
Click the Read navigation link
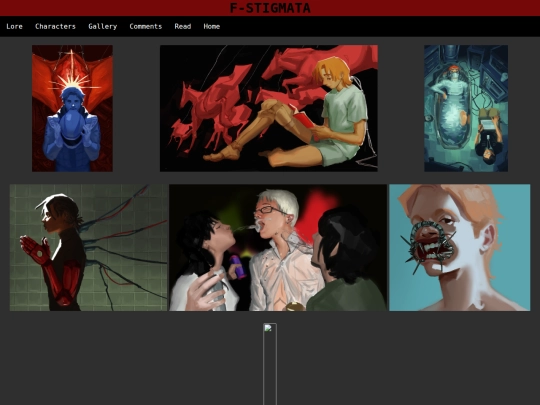183,27
